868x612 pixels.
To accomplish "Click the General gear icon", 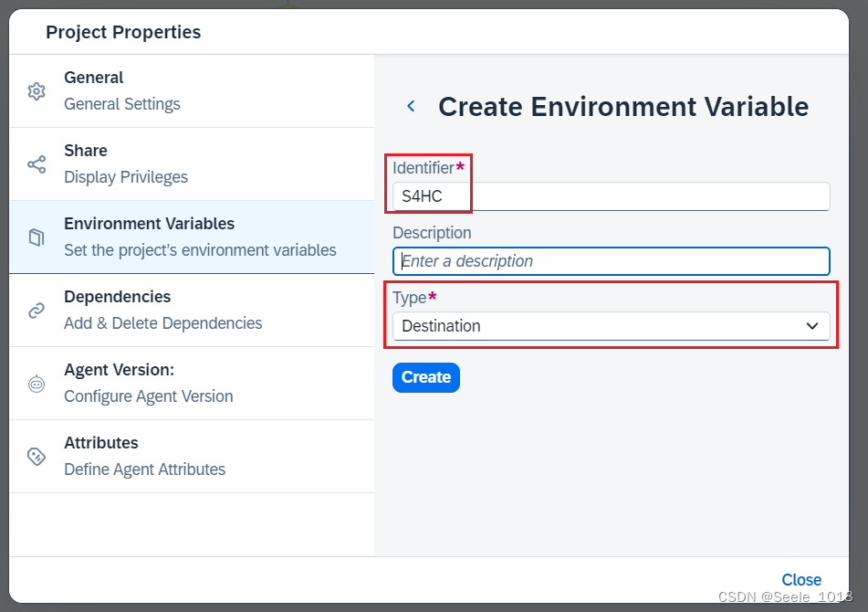I will click(37, 91).
